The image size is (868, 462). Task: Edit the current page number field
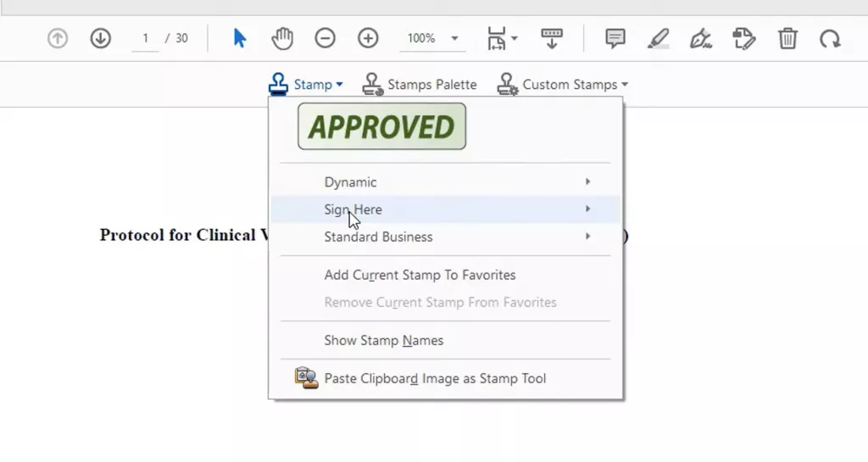145,38
